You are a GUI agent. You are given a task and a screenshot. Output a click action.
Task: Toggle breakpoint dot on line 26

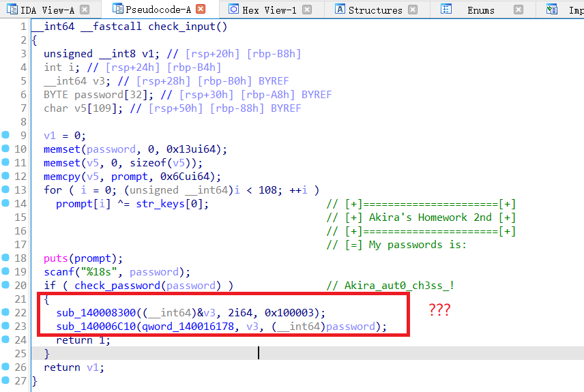point(5,366)
